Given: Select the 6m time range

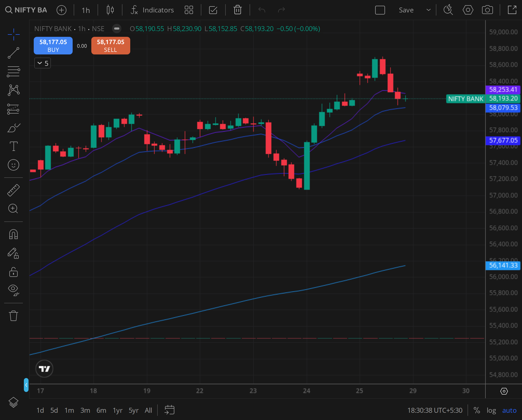Looking at the screenshot, I should (x=101, y=410).
